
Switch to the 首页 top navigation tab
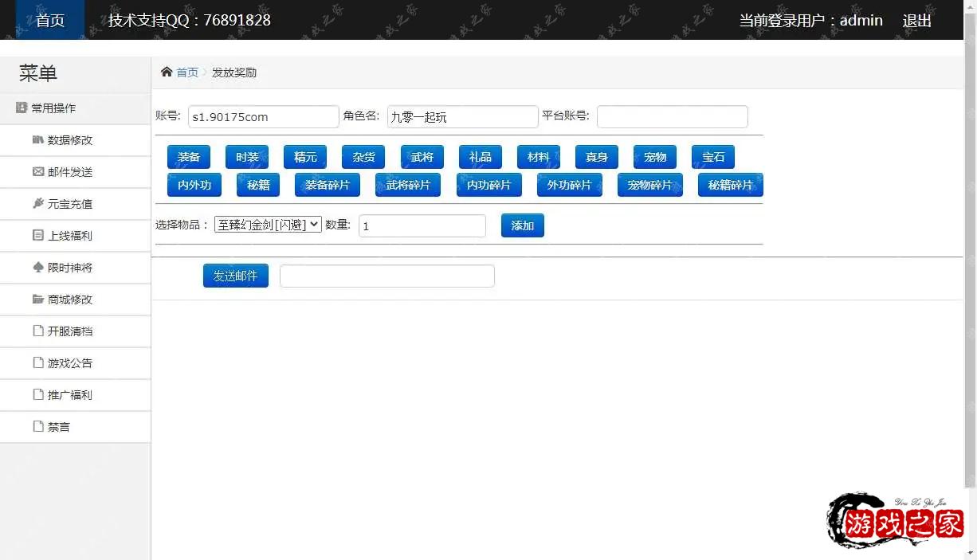click(50, 20)
